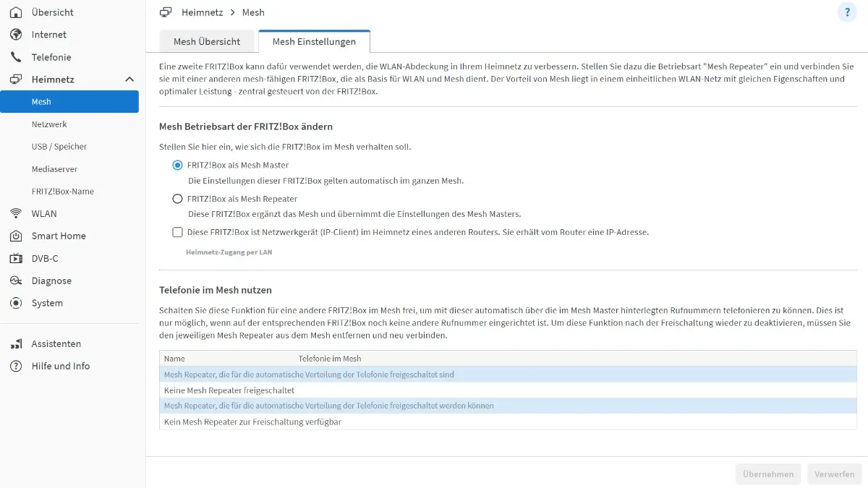Image resolution: width=868 pixels, height=488 pixels.
Task: Open Smart Home via its sidebar icon
Action: click(16, 236)
